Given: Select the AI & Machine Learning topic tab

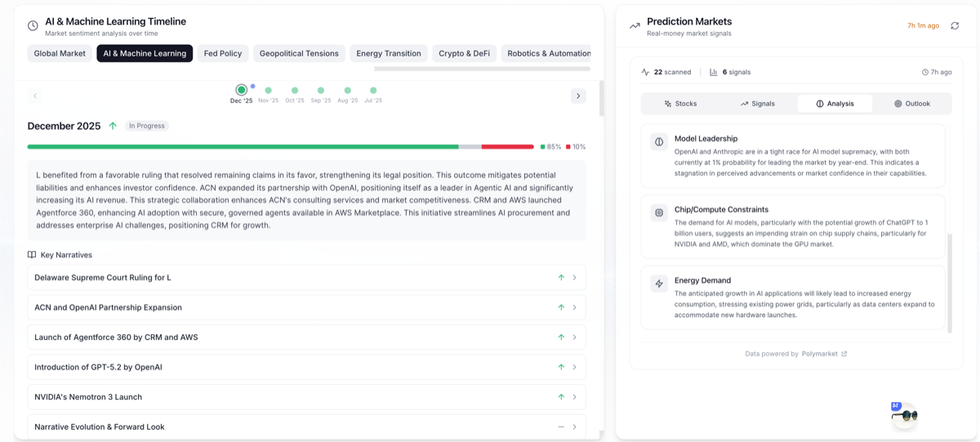Looking at the screenshot, I should tap(145, 53).
